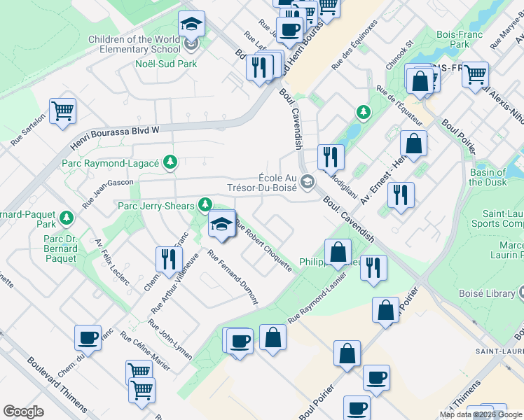Click the Parc Raymond-Lagacé tree pin

pos(170,162)
